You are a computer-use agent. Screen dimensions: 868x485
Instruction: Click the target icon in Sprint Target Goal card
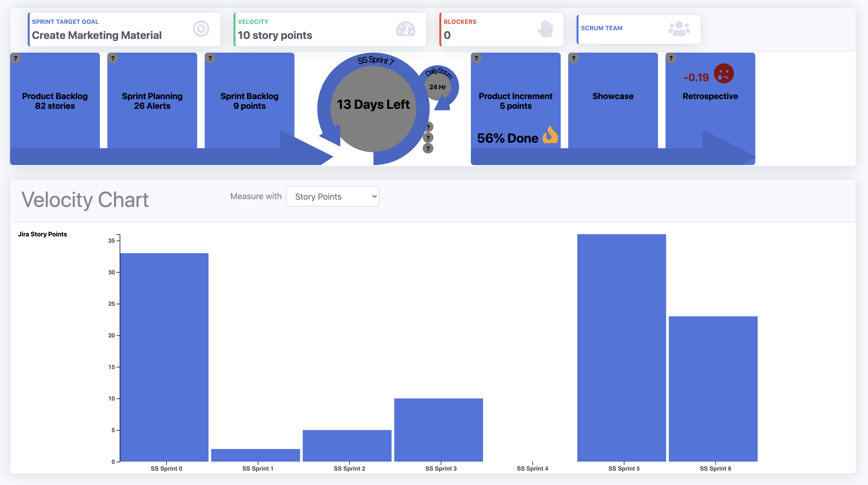[x=201, y=29]
